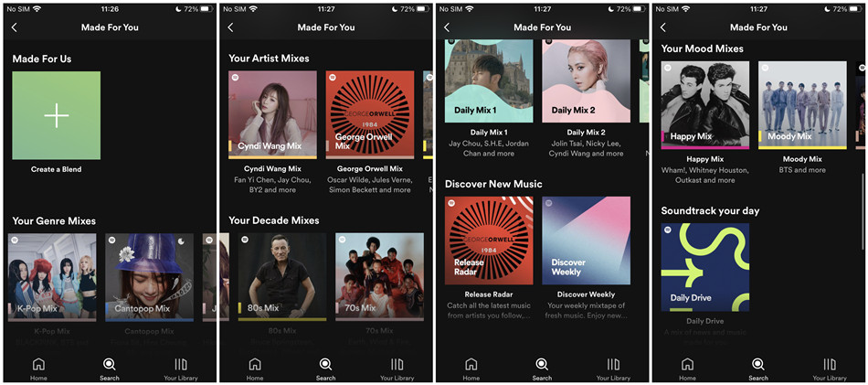Select Search tab on Your Decade Mixes screen
Screen dimensions: 868x385
click(325, 369)
